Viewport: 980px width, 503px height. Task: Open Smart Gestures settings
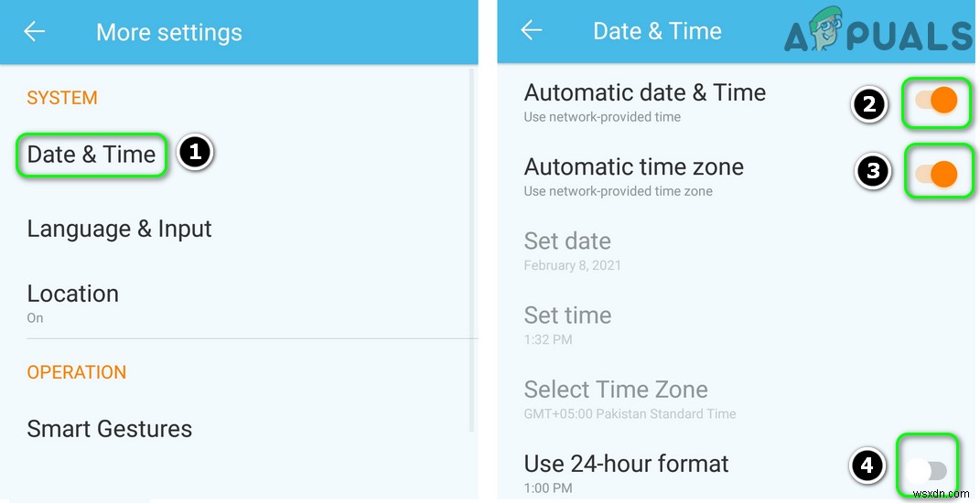click(x=110, y=429)
